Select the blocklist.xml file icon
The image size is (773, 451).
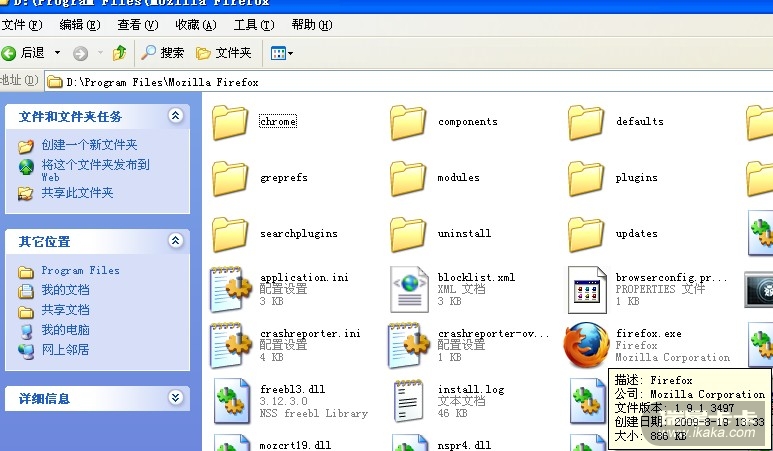409,289
